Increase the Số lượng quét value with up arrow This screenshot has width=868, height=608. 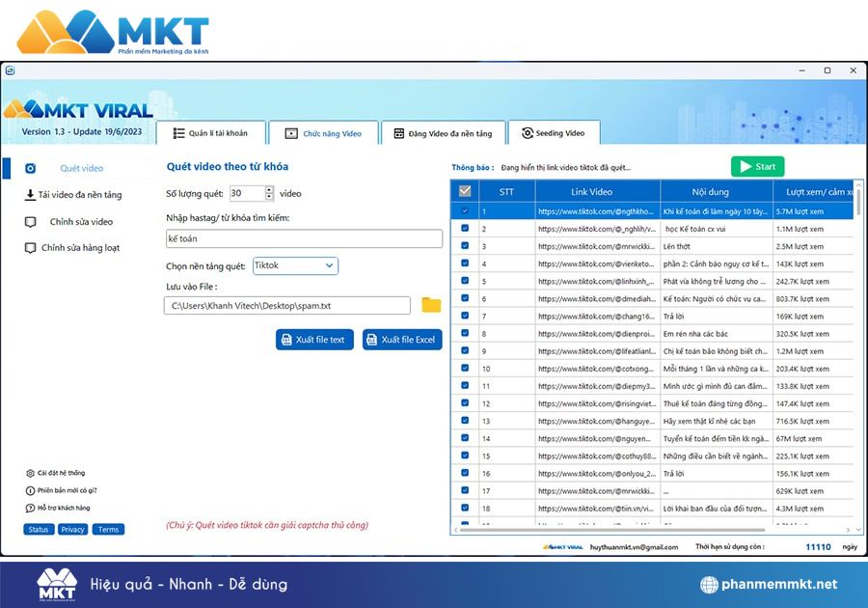pyautogui.click(x=269, y=189)
